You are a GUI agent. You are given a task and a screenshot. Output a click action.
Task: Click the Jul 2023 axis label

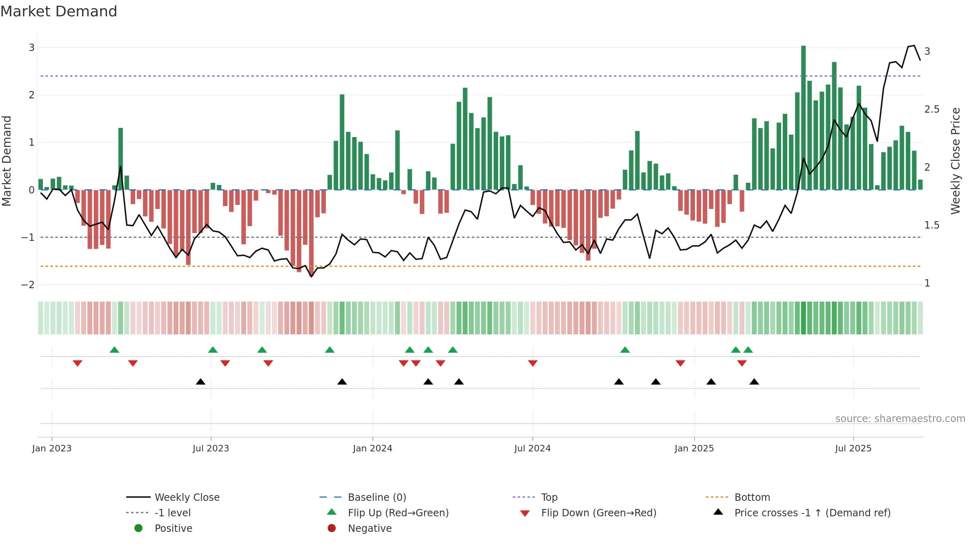click(x=211, y=448)
